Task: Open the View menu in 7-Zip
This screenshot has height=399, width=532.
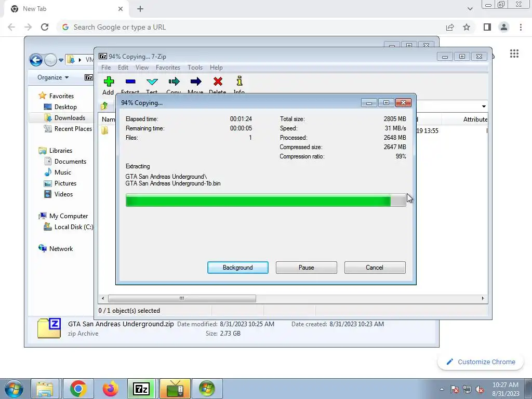Action: tap(142, 68)
